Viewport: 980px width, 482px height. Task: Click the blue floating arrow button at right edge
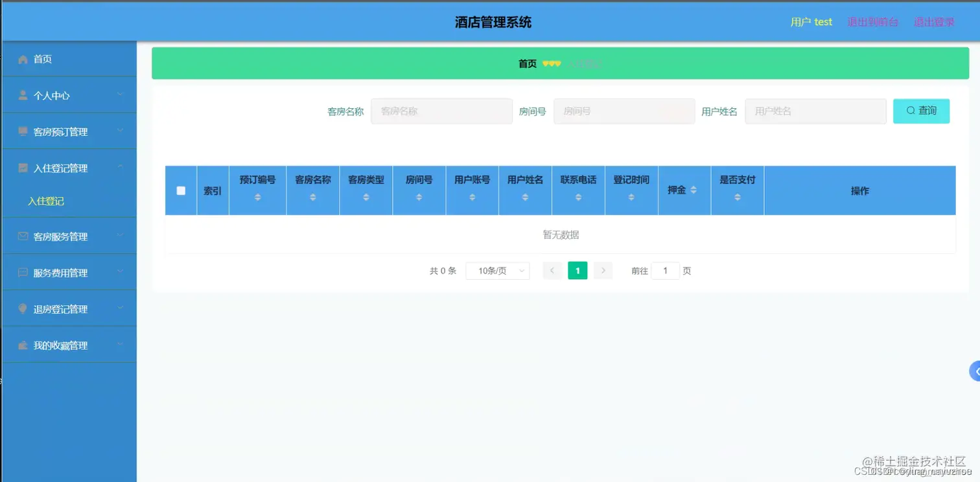coord(975,371)
